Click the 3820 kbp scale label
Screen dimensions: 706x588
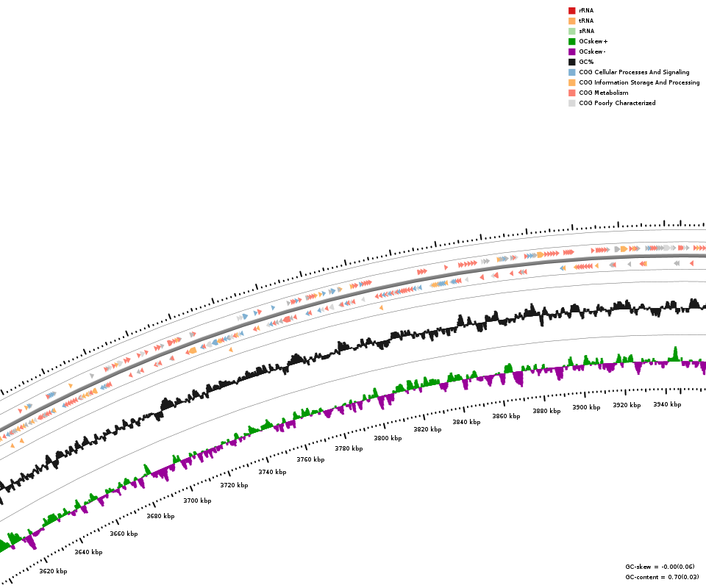[x=428, y=429]
